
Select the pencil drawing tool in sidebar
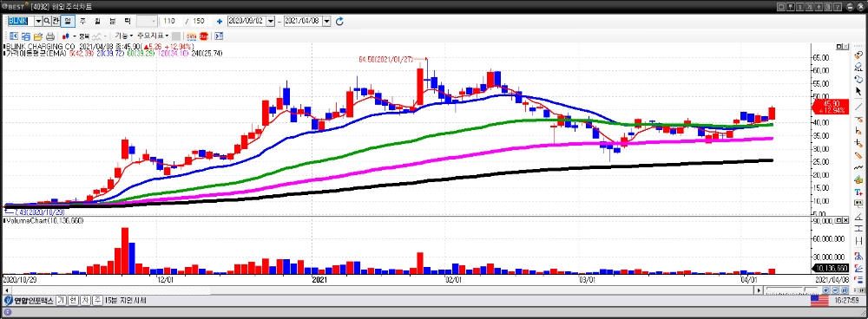coord(858,155)
